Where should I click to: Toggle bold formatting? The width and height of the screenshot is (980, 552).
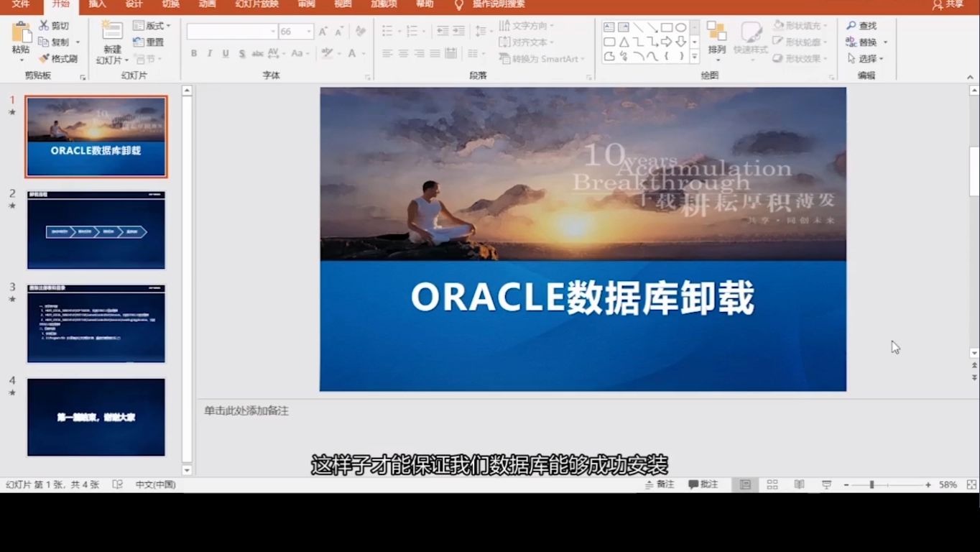[193, 53]
